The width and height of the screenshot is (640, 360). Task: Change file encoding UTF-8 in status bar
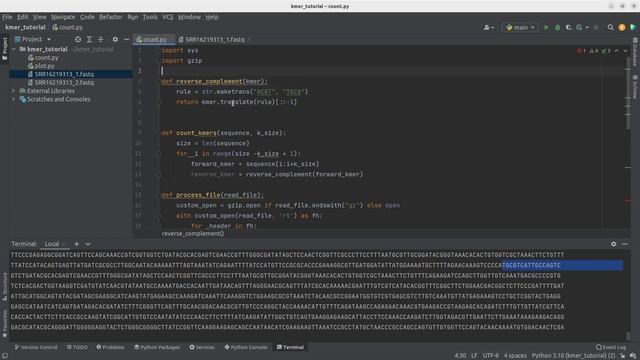pyautogui.click(x=490, y=356)
